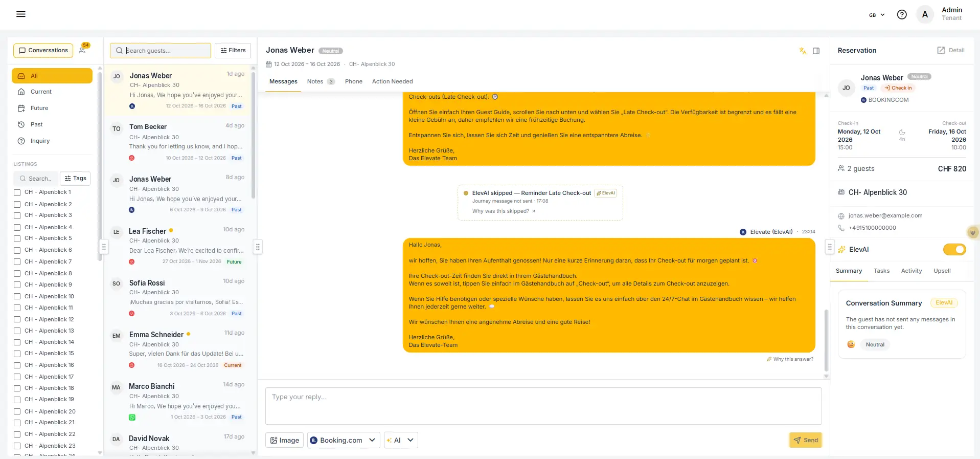
Task: Click the Conversations button
Action: [x=43, y=50]
